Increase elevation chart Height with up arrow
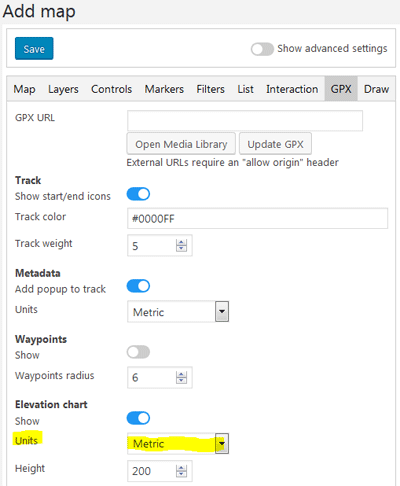The width and height of the screenshot is (400, 486). coord(181,468)
